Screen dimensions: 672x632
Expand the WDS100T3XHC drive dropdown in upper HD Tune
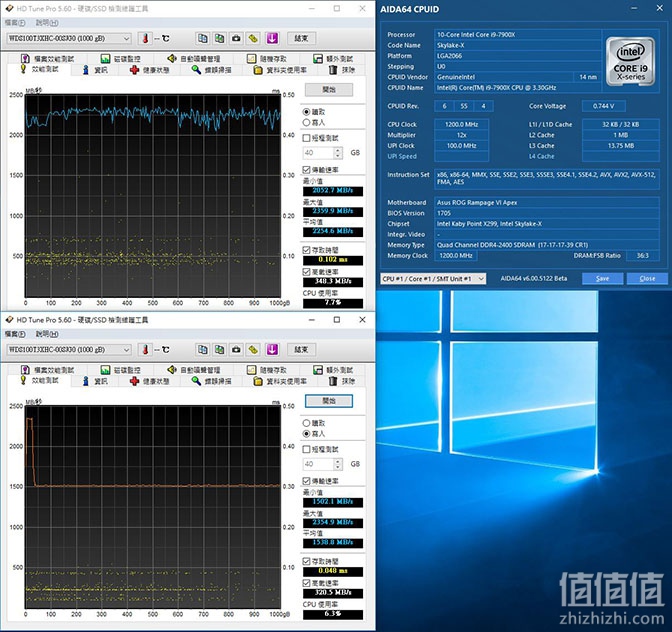click(126, 39)
